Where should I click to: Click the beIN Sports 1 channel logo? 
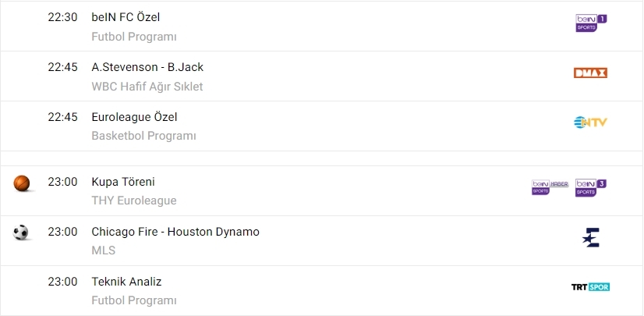(x=590, y=23)
